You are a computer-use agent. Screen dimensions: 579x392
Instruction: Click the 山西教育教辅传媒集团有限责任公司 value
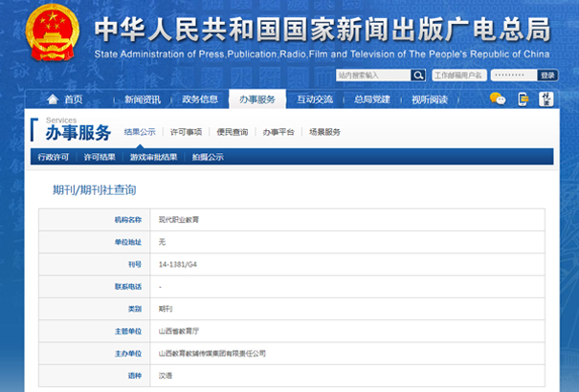click(x=212, y=354)
